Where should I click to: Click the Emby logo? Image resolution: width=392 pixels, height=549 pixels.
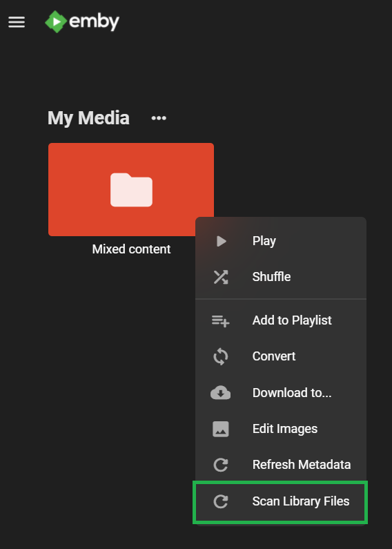(x=82, y=21)
